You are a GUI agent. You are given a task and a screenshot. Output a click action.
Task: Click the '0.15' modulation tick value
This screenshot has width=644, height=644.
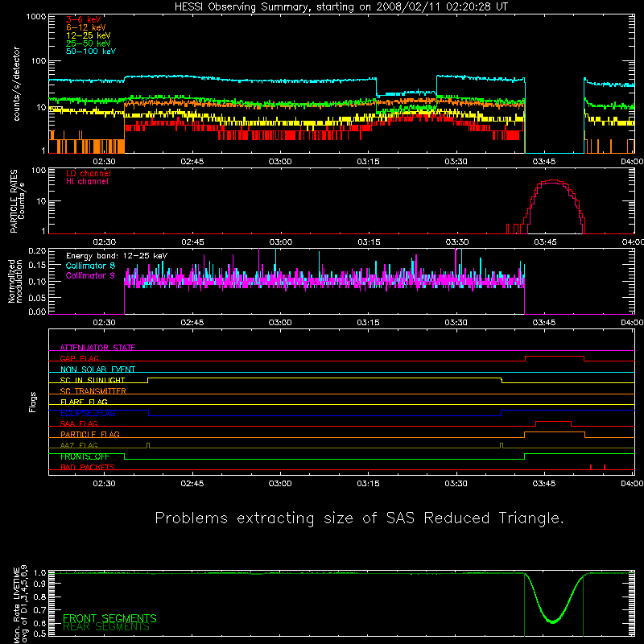pos(37,266)
